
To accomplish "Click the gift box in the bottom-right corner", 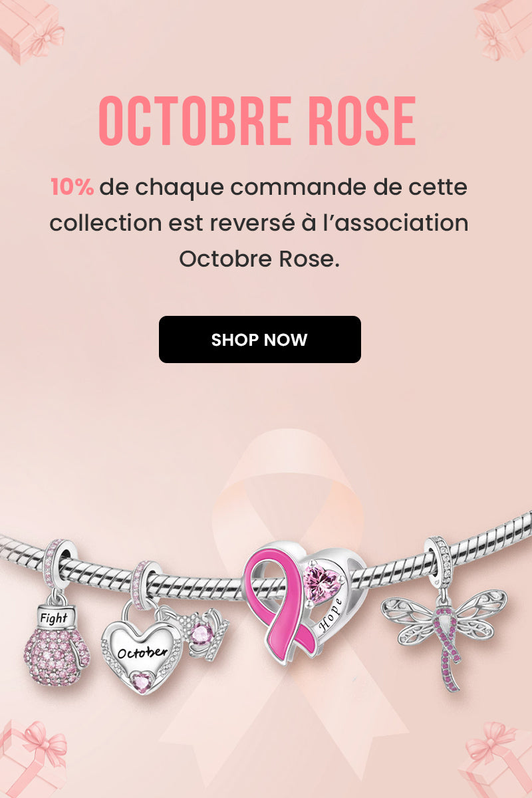I will click(495, 761).
